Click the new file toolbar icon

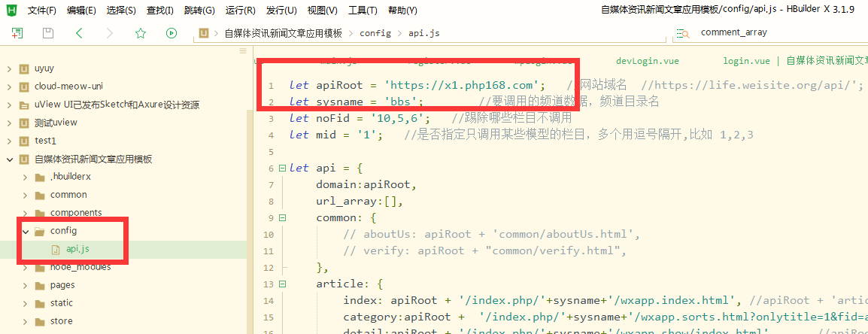17,33
